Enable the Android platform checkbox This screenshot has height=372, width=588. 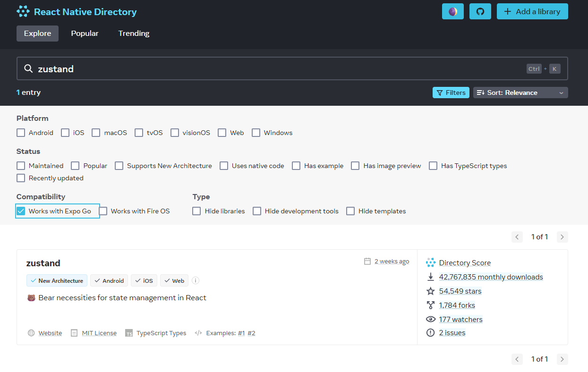click(21, 133)
